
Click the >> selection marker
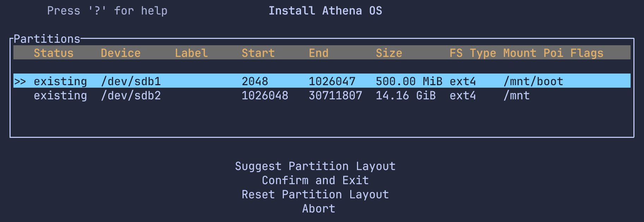pyautogui.click(x=20, y=81)
